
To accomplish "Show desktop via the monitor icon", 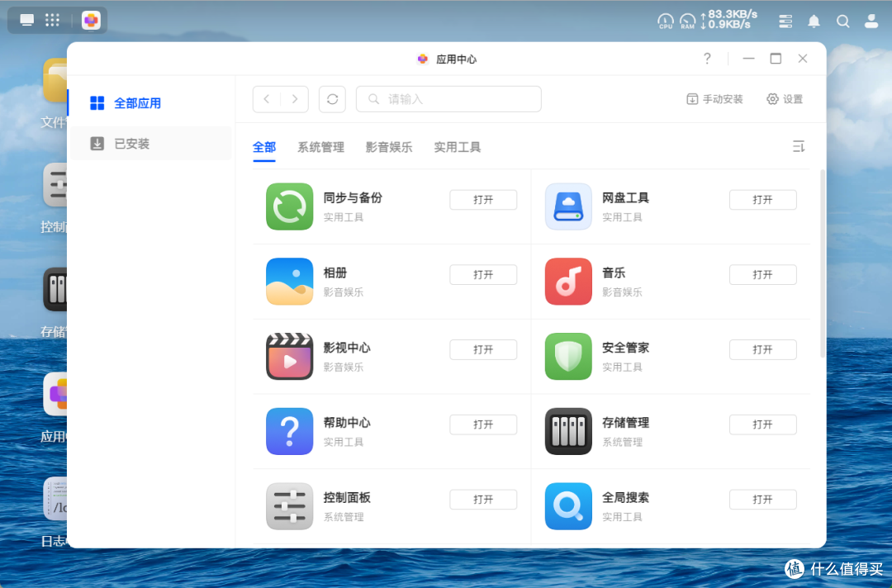I will pyautogui.click(x=26, y=21).
